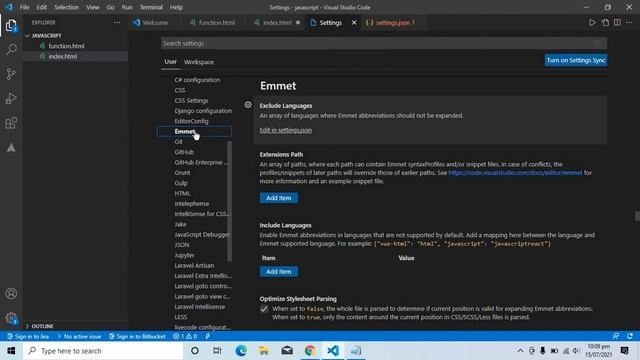Click the Search settings input field
Screen dimensions: 640x360
384,43
